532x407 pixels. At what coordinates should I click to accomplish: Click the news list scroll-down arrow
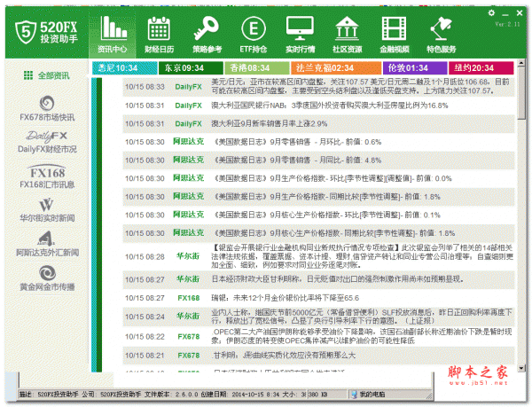[x=521, y=368]
